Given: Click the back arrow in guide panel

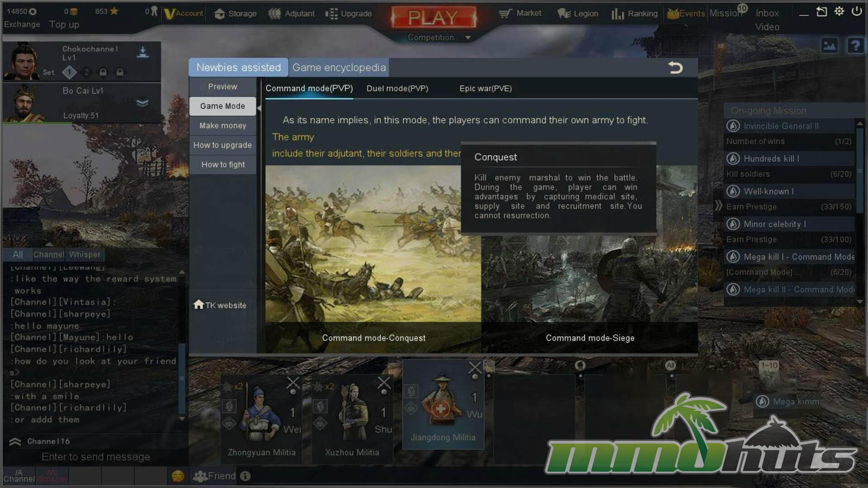Looking at the screenshot, I should coord(675,68).
